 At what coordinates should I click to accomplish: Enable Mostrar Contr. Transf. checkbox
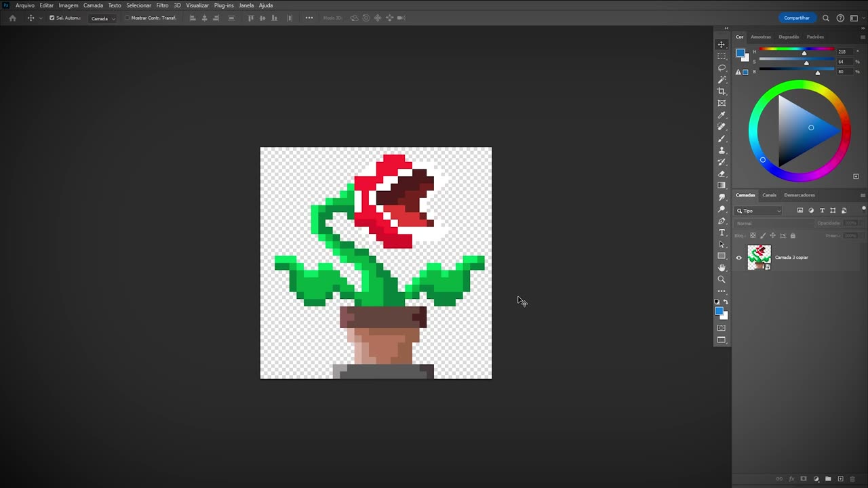click(127, 18)
